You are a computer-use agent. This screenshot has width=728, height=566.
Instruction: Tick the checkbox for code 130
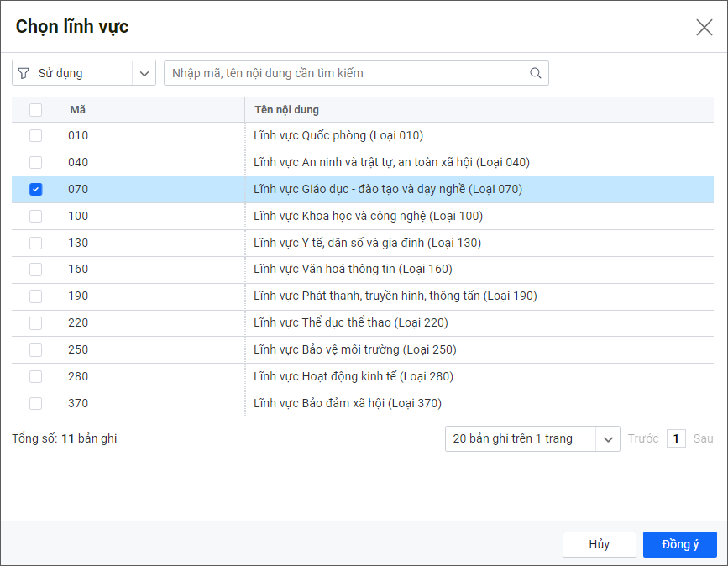35,243
